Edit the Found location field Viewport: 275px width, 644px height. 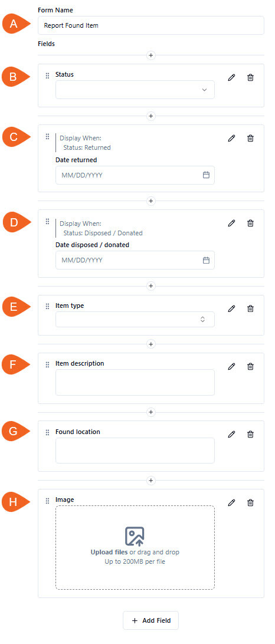[x=231, y=434]
